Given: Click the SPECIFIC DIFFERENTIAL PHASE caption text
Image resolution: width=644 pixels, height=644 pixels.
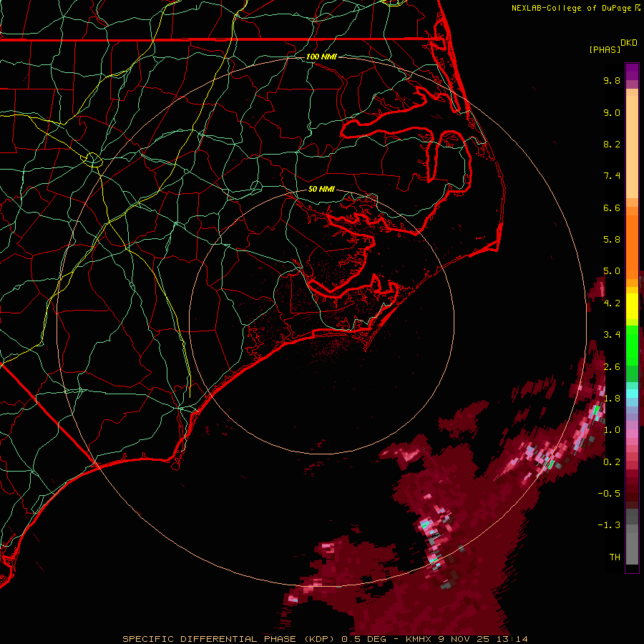Looking at the screenshot, I should [209, 639].
